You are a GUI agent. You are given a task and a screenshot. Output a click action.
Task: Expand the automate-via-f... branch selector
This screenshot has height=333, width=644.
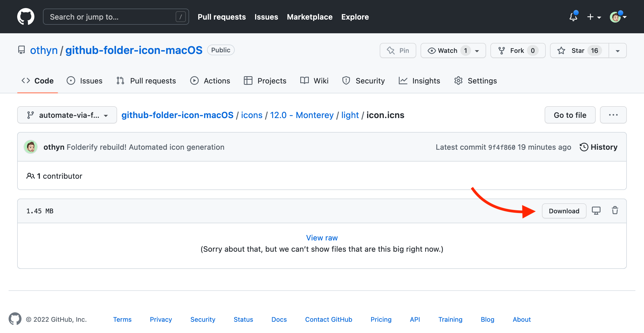tap(67, 115)
